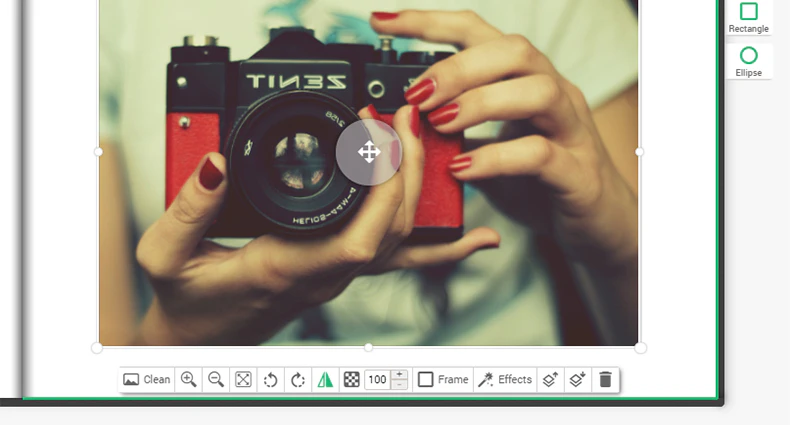Image resolution: width=800 pixels, height=425 pixels.
Task: Fit the image to frame
Action: coord(243,380)
